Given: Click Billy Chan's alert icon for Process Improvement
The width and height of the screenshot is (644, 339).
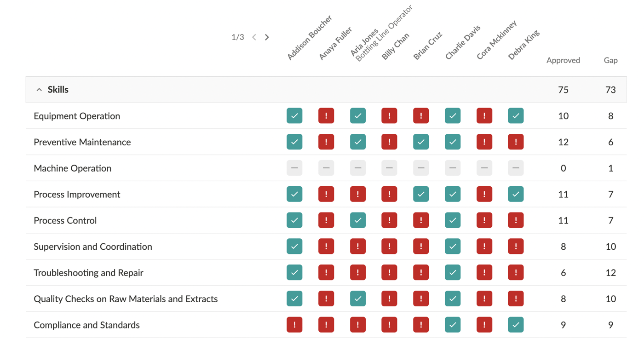Looking at the screenshot, I should click(389, 194).
